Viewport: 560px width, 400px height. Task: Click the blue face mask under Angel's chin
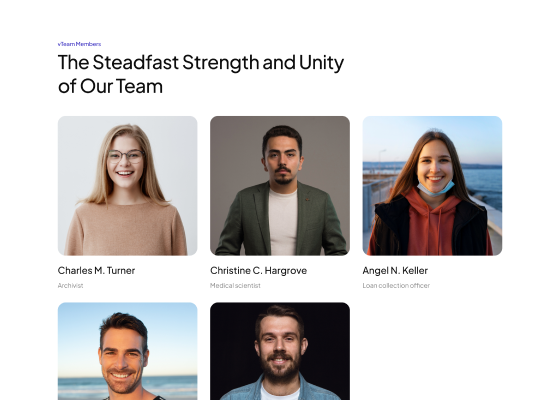[x=435, y=189]
